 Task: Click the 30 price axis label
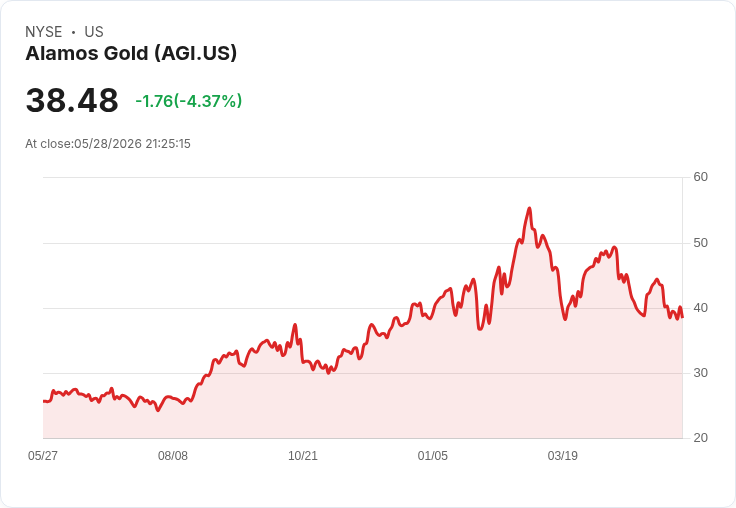click(701, 373)
